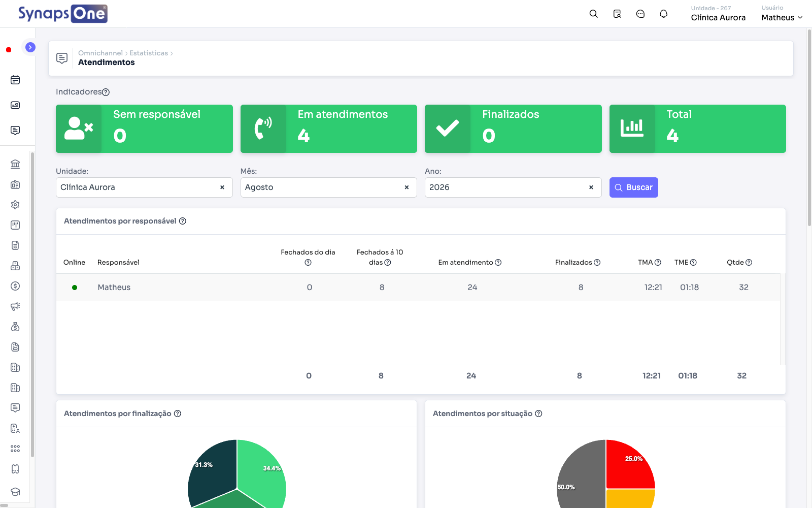Click the help icon under Fechados do dia
This screenshot has height=508, width=812.
coord(308,263)
